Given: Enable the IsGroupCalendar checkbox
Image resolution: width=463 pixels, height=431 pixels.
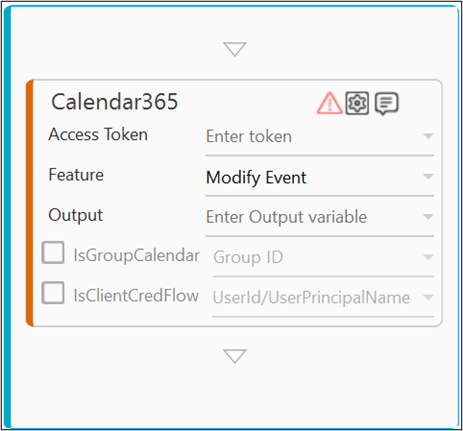Looking at the screenshot, I should point(53,253).
